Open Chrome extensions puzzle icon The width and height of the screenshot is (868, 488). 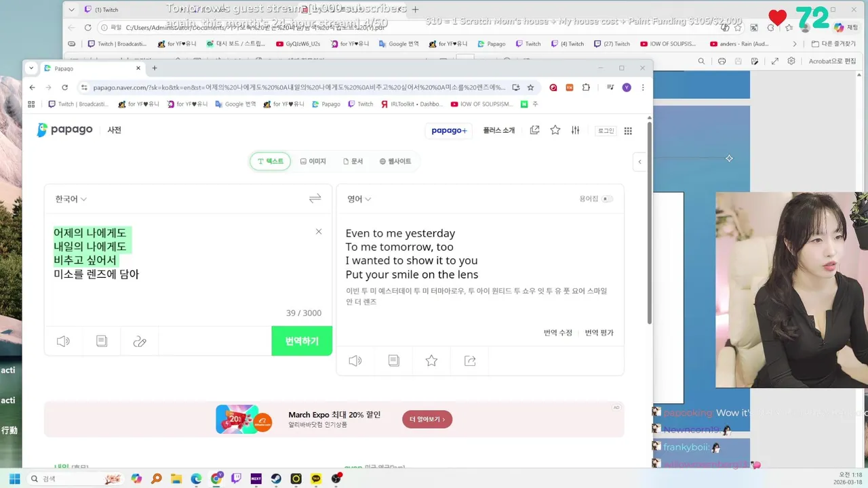pos(586,87)
